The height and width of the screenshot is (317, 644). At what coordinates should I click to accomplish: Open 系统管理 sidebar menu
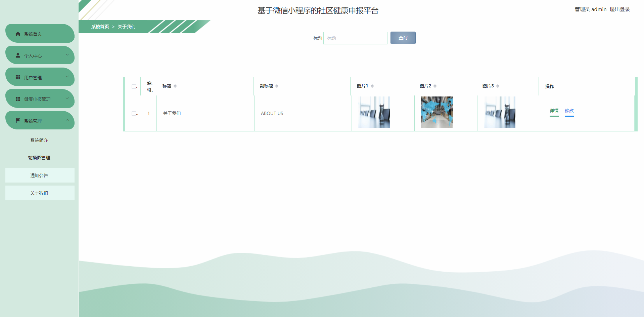click(x=40, y=120)
